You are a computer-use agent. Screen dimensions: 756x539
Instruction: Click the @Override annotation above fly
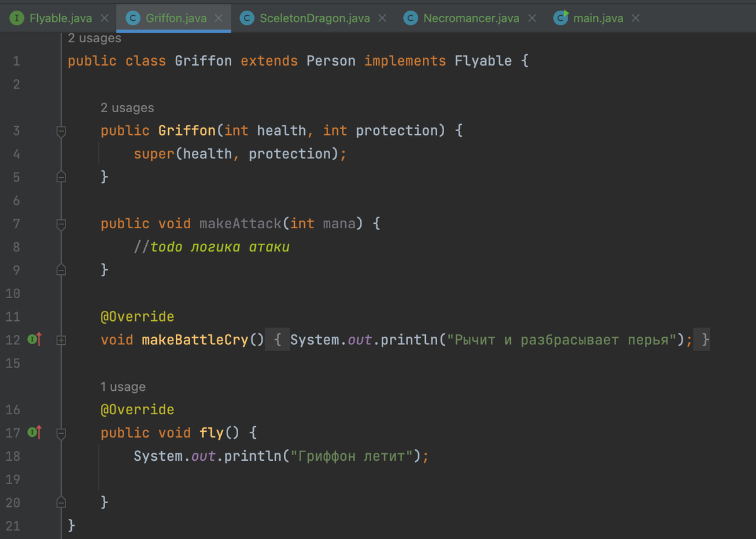pos(137,409)
